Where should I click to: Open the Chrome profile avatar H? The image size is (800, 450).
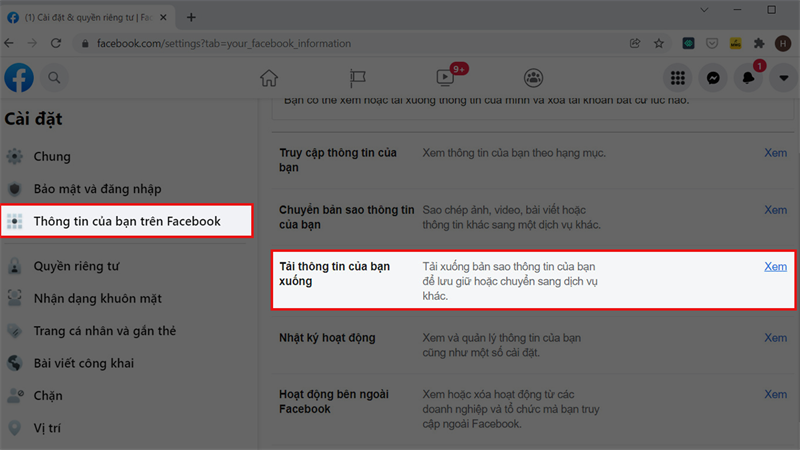click(783, 43)
